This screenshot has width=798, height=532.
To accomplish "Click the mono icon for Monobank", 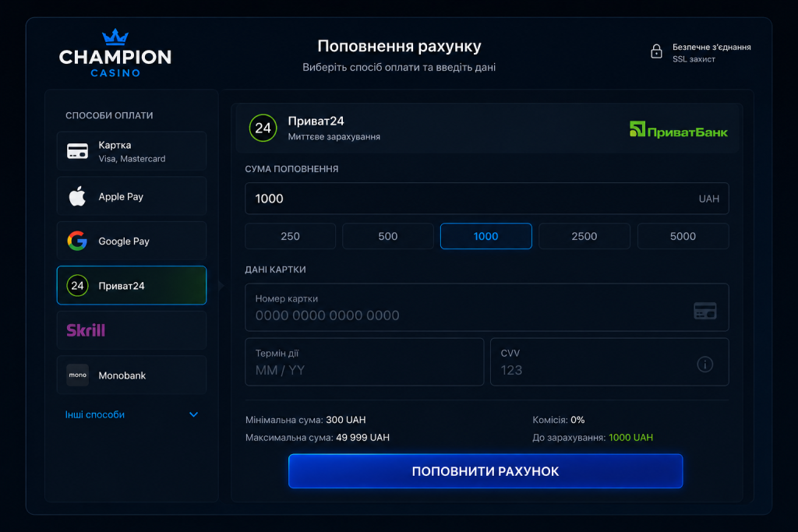I will click(77, 375).
